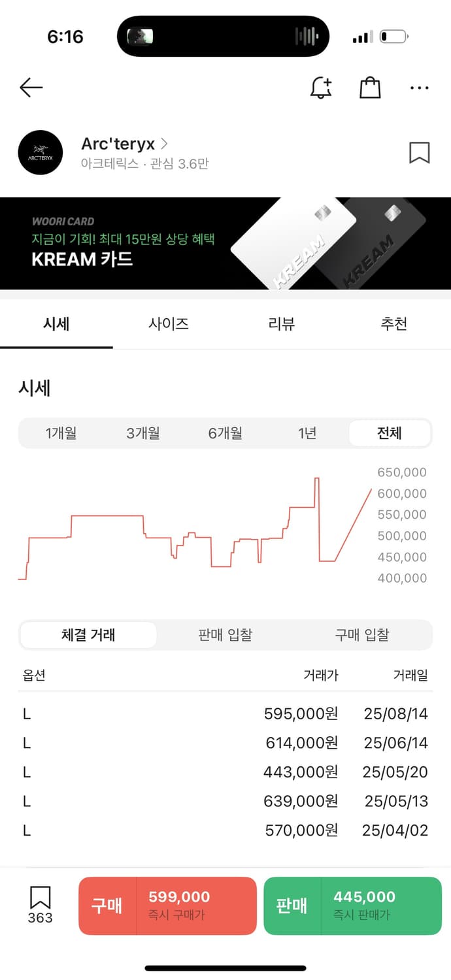Select the 1개월 chart period
The width and height of the screenshot is (451, 980).
pyautogui.click(x=61, y=433)
